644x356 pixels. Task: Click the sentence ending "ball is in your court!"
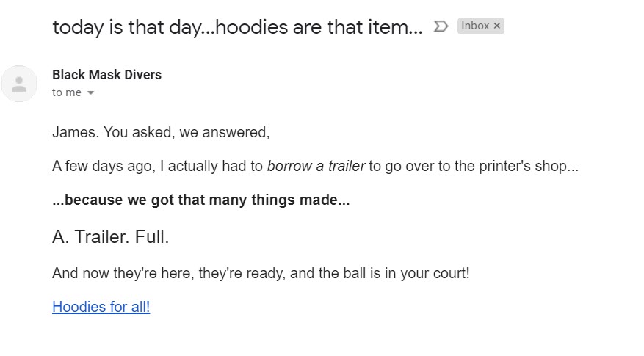tap(261, 273)
